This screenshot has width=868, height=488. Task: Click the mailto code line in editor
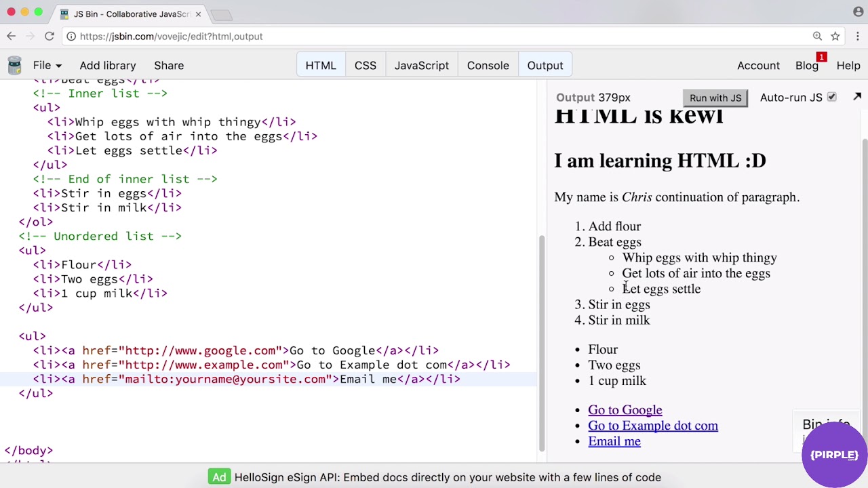point(247,379)
